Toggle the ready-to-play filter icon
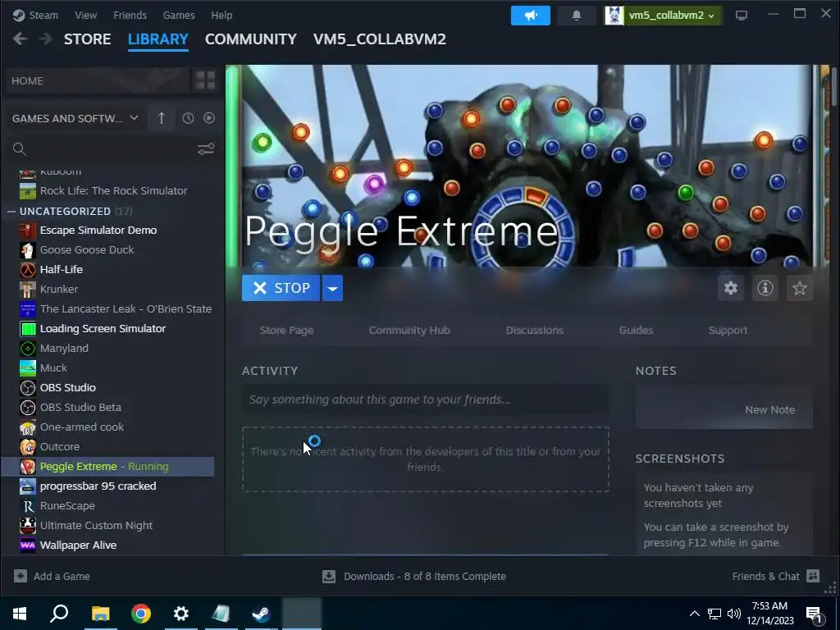840x630 pixels. [x=209, y=118]
